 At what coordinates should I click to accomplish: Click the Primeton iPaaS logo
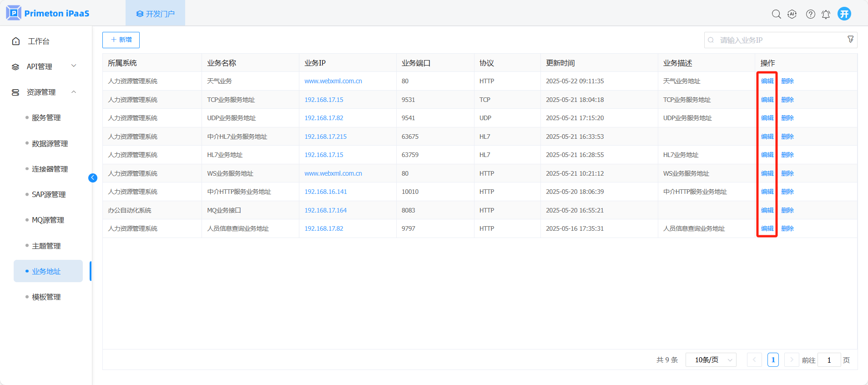click(x=48, y=13)
